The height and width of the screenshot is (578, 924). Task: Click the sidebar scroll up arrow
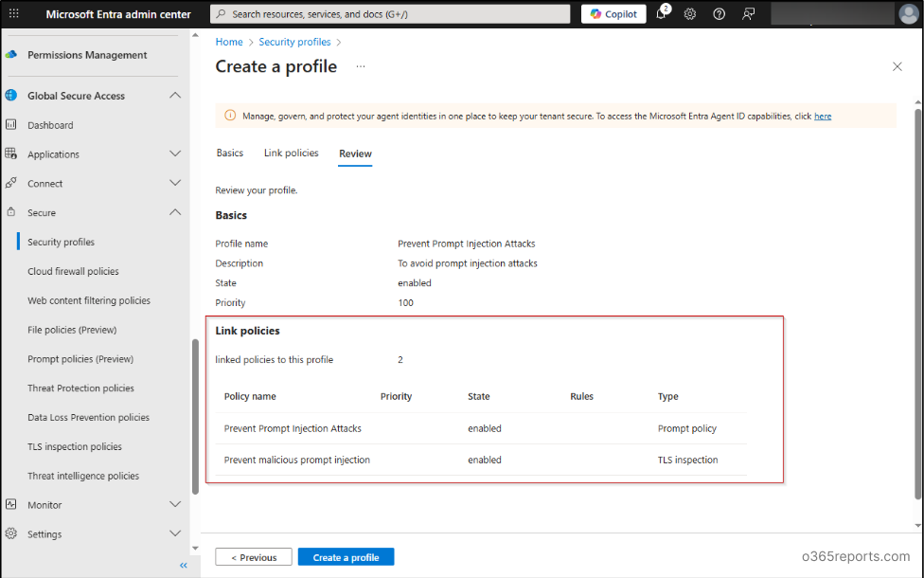(195, 35)
